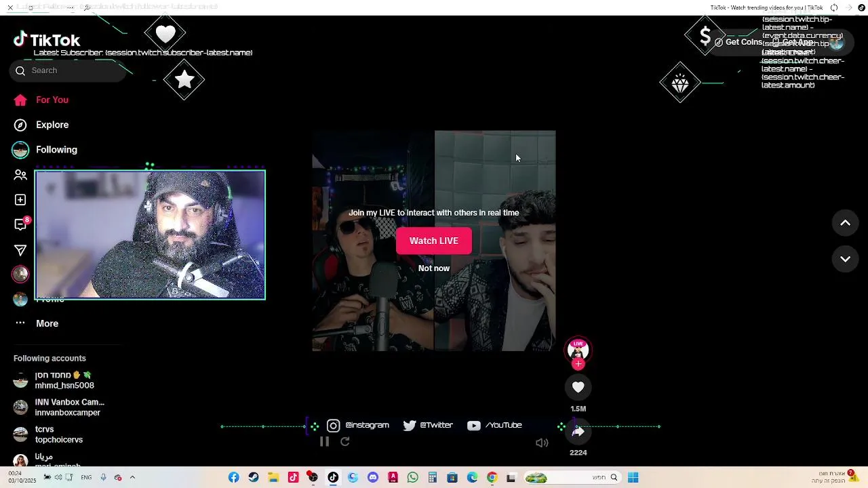This screenshot has width=868, height=488.
Task: Focus the Search input field
Action: point(68,70)
